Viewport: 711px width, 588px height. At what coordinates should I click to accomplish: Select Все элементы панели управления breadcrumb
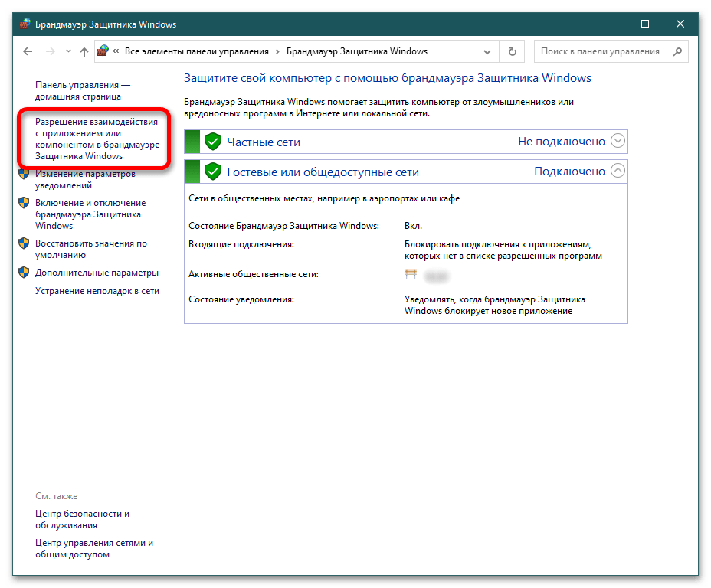pyautogui.click(x=197, y=52)
